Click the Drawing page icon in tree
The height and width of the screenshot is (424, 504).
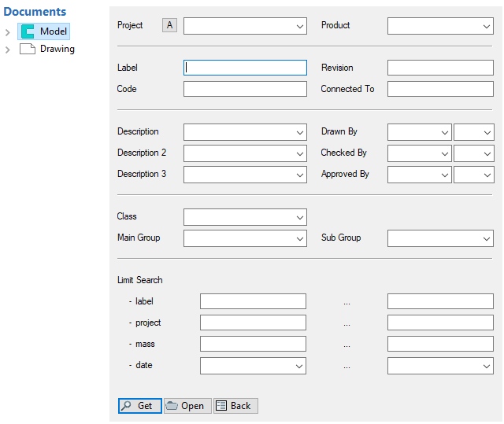[28, 49]
